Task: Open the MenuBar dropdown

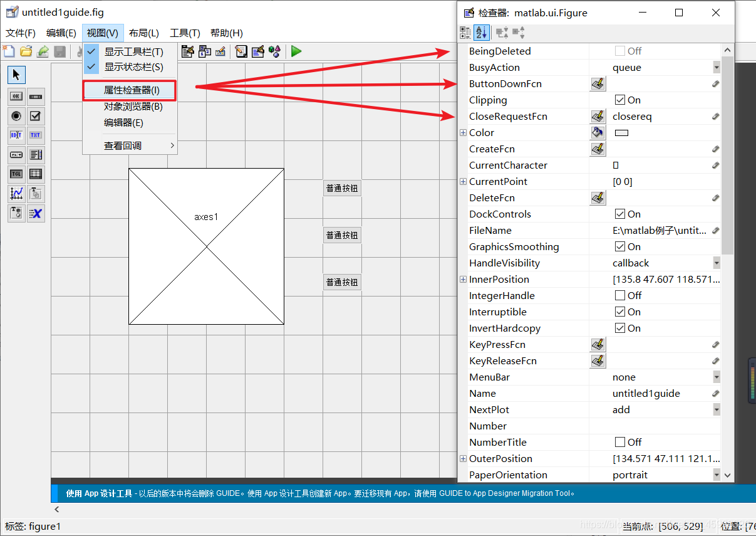Action: pyautogui.click(x=717, y=377)
